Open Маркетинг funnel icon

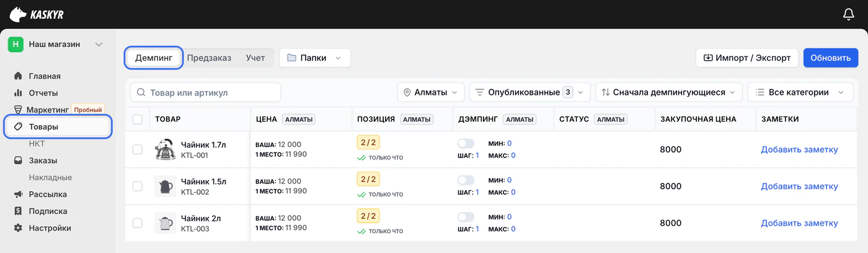tap(18, 110)
